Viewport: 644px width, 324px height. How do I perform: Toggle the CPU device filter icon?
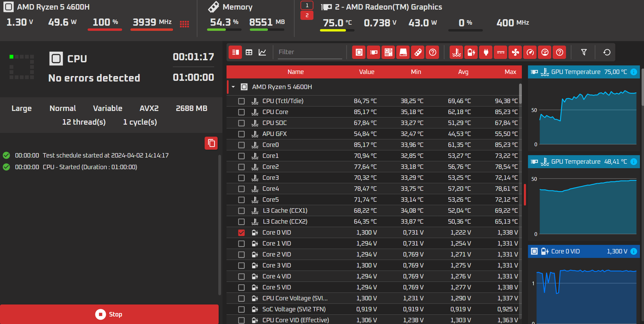[359, 52]
